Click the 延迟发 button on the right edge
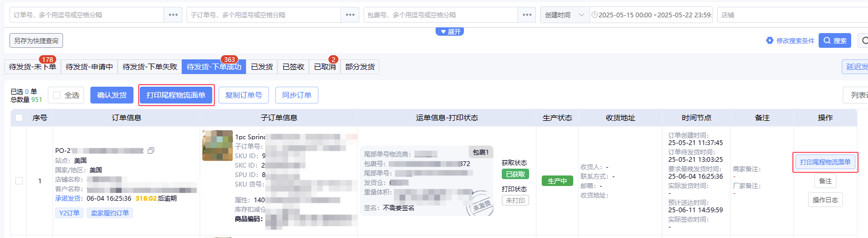This screenshot has width=868, height=238. (x=855, y=67)
